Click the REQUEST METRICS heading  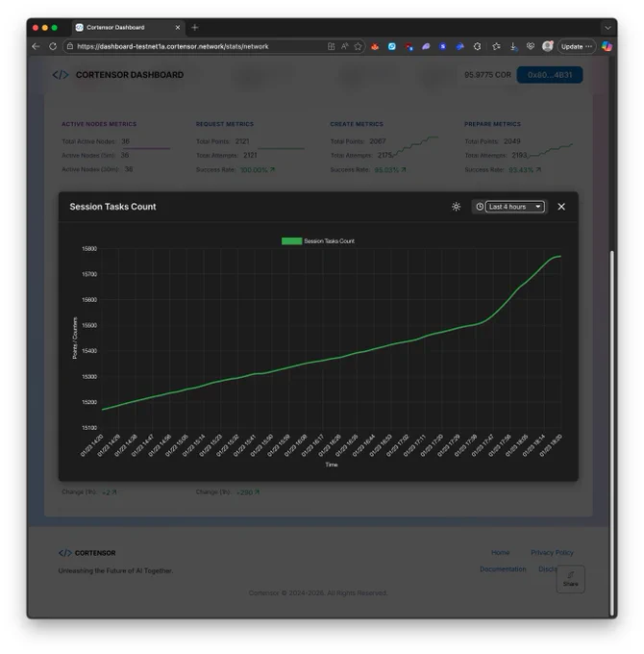225,124
